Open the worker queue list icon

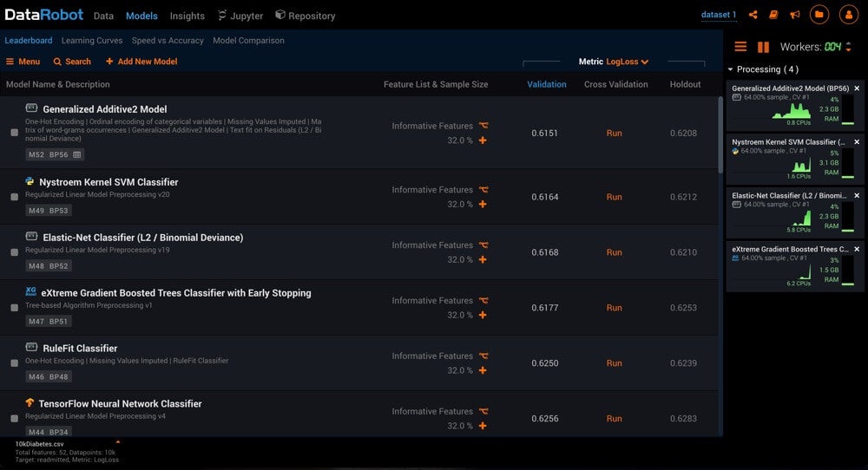click(x=740, y=47)
